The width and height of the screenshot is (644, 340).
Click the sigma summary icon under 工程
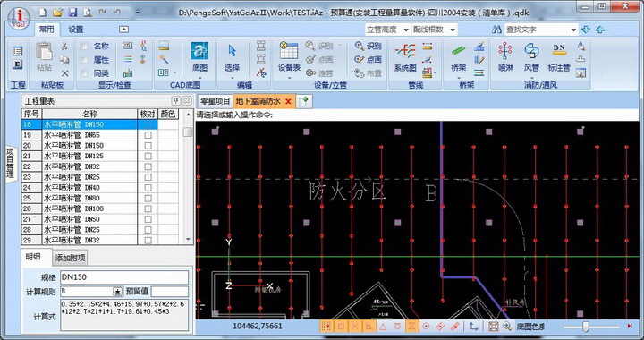tap(17, 64)
